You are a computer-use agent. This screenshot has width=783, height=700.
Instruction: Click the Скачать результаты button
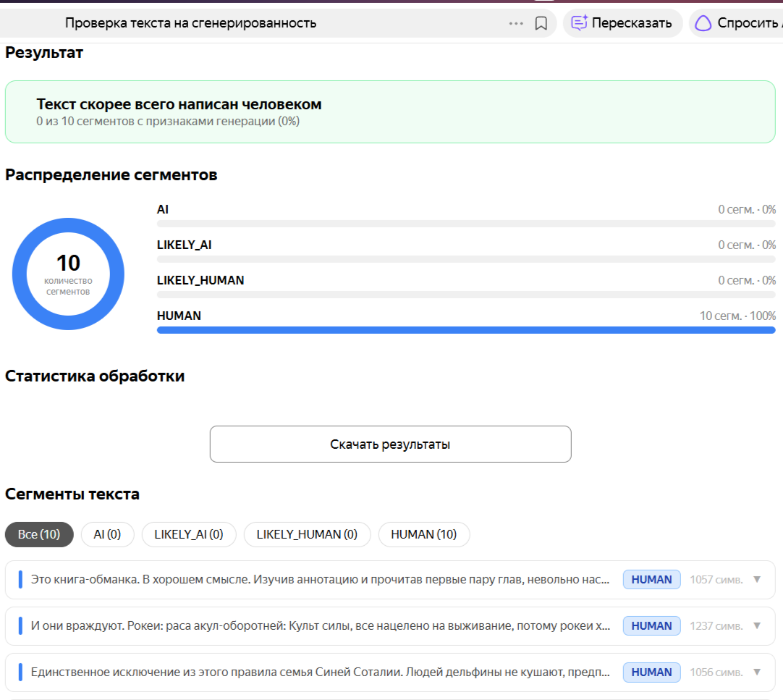pos(391,444)
